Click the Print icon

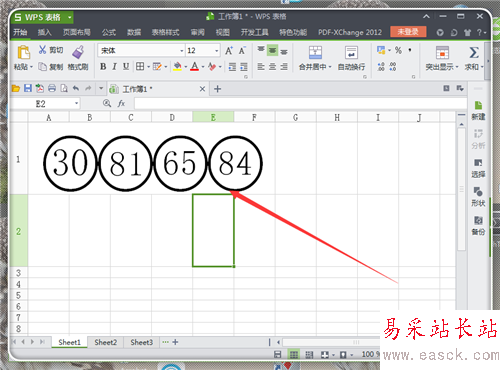click(x=52, y=88)
